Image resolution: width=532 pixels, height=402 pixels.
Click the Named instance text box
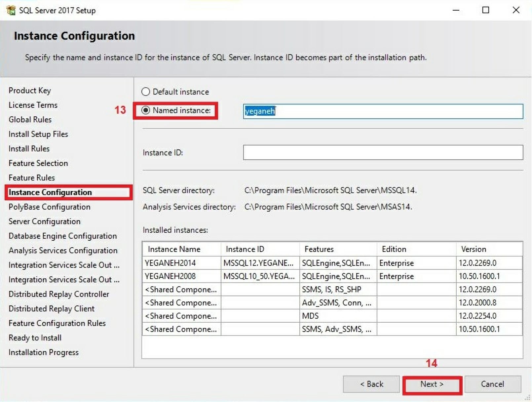coord(383,112)
